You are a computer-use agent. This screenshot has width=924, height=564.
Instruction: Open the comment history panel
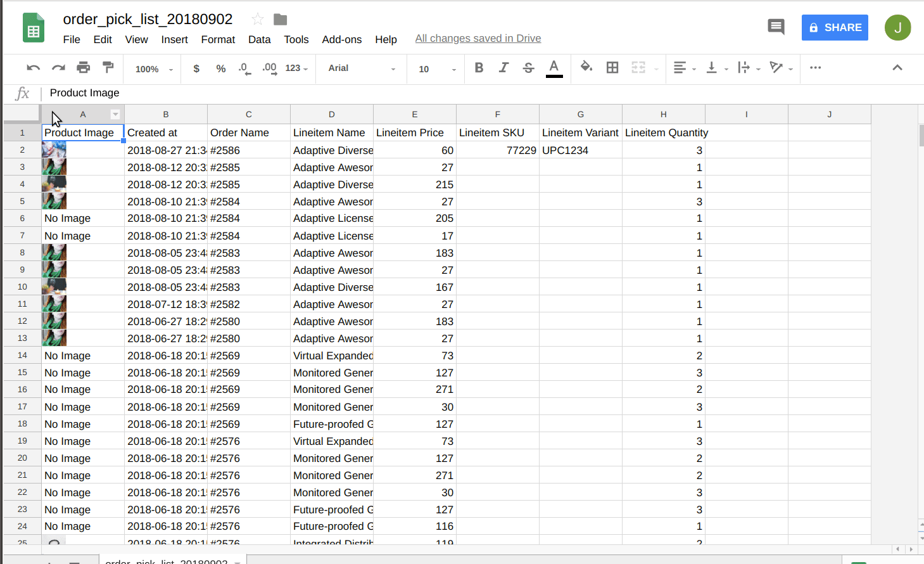click(776, 27)
